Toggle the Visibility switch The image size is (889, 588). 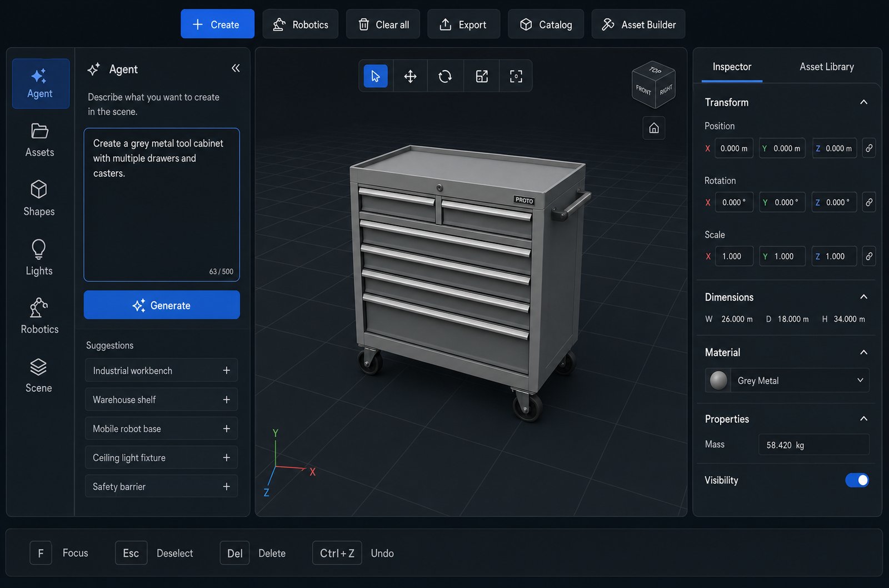coord(857,480)
